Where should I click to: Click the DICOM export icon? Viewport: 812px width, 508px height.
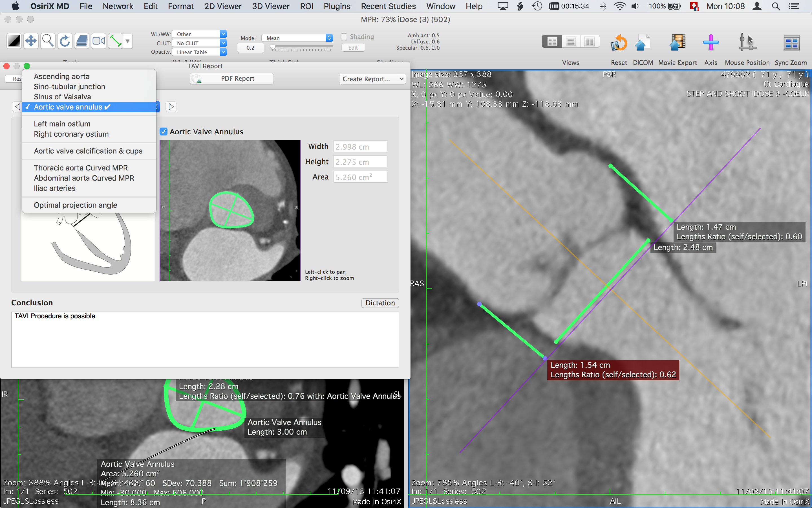[642, 43]
